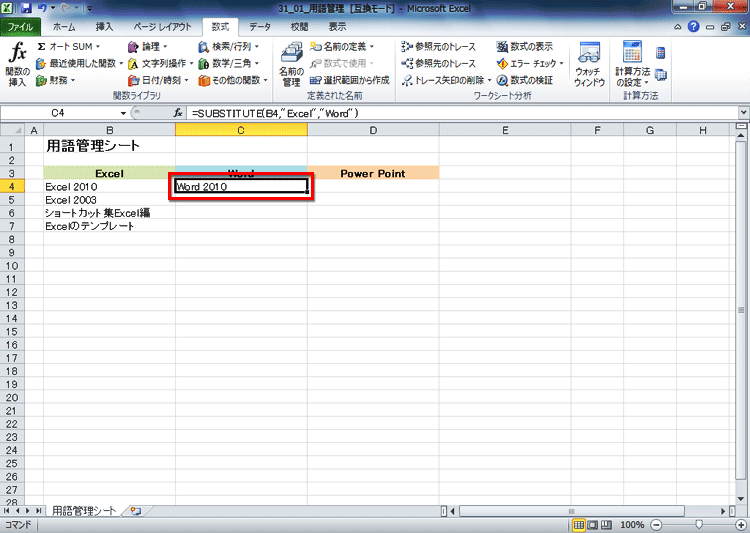Click Create from Selection (選択範囲から作成)

(350, 80)
